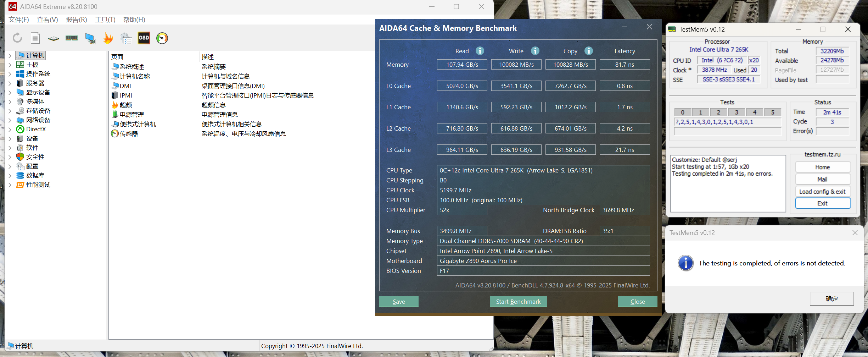
Task: Click the Memory Type DDR5-7000 field
Action: point(543,241)
